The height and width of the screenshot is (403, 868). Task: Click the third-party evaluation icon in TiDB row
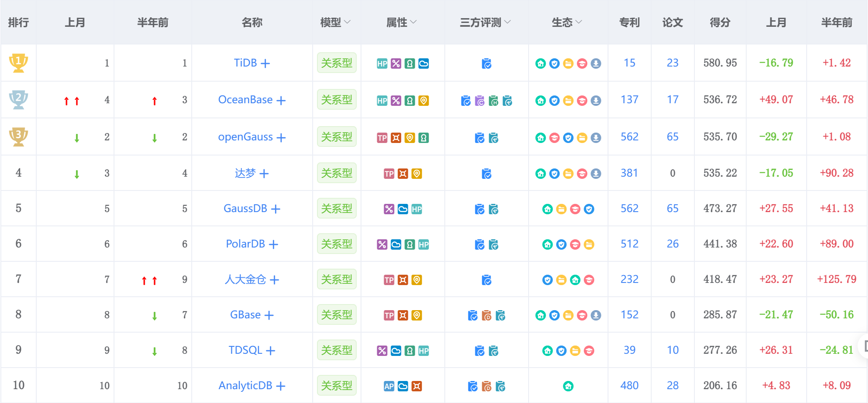tap(487, 64)
